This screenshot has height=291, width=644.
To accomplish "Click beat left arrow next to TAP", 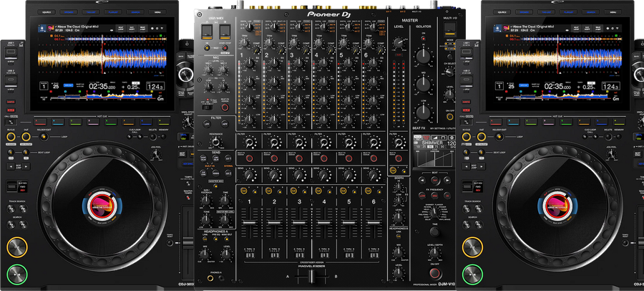I will [x=422, y=180].
